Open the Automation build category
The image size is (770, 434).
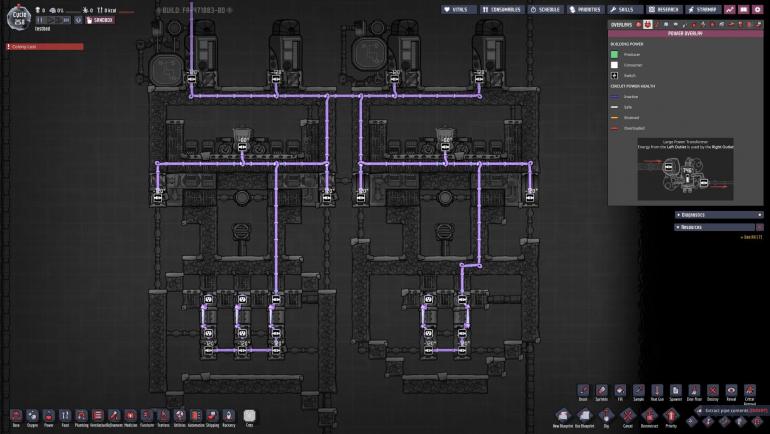tap(196, 416)
